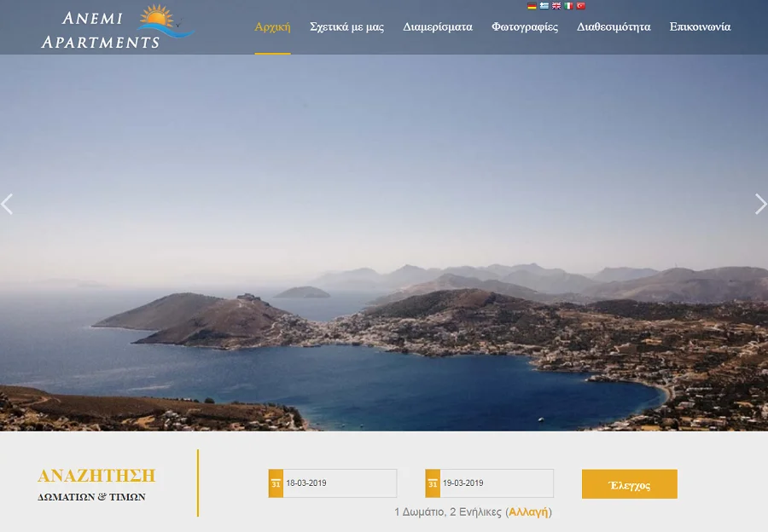The image size is (768, 532).
Task: Click the 18-03-2019 check-in date field
Action: pyautogui.click(x=339, y=483)
